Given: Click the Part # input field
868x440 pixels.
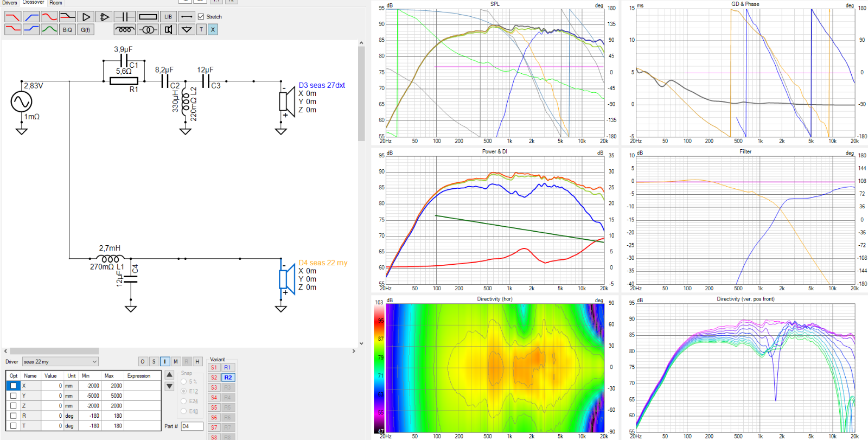Looking at the screenshot, I should click(192, 426).
